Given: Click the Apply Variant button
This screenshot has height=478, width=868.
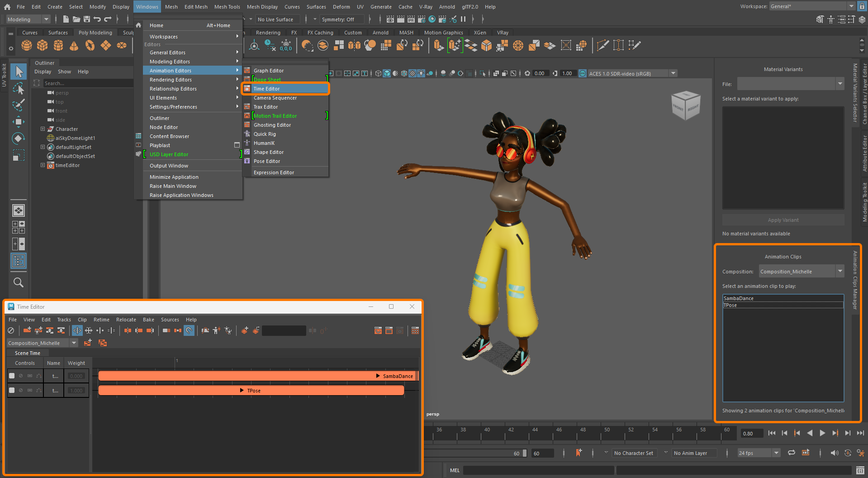Looking at the screenshot, I should 783,220.
